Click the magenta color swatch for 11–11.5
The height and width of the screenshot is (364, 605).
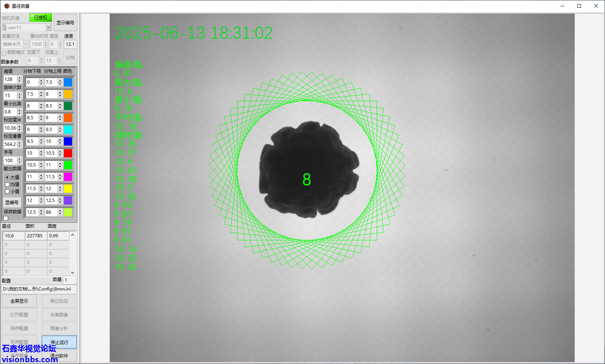pos(68,177)
